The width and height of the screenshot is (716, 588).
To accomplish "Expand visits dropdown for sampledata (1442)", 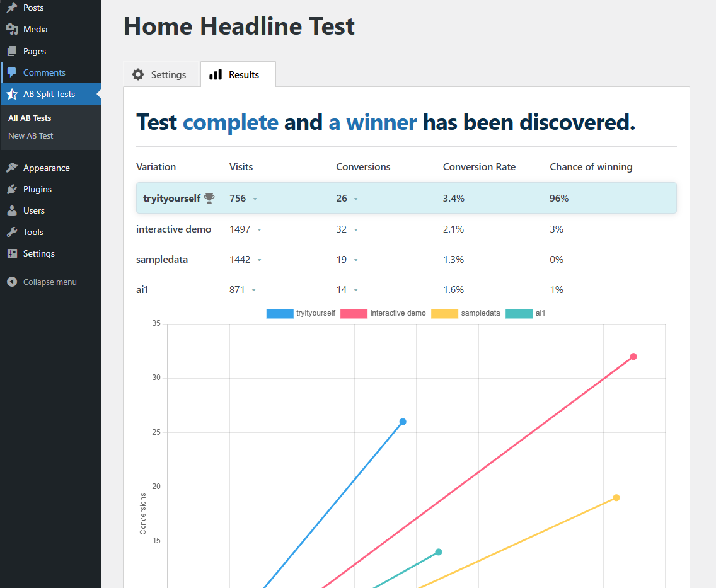I will pos(260,260).
